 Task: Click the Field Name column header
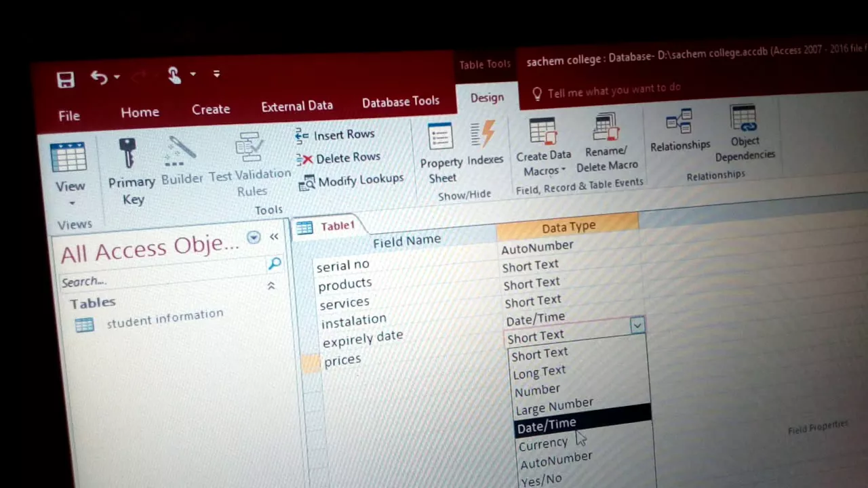pos(406,240)
